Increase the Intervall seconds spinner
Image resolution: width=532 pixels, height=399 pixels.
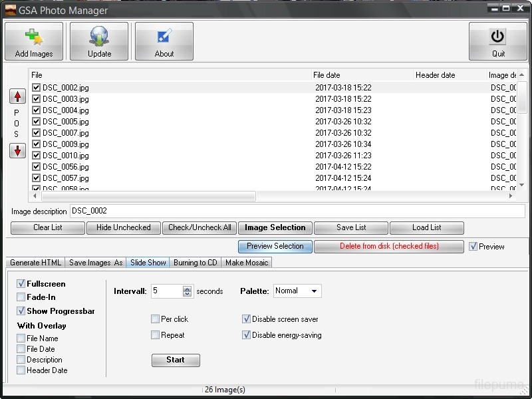(187, 289)
